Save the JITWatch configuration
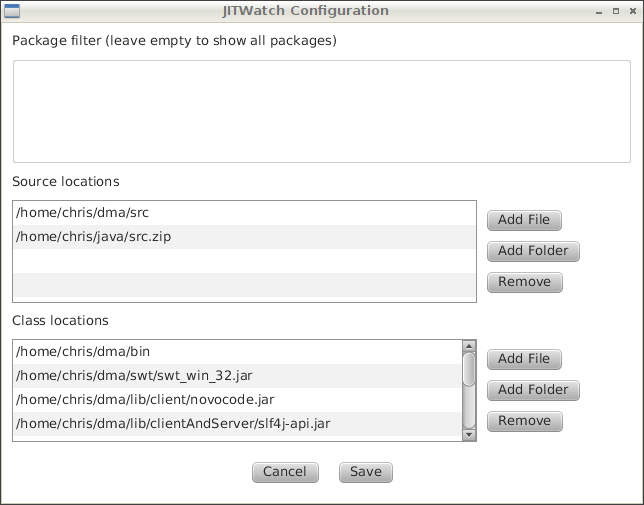644x505 pixels. click(366, 472)
